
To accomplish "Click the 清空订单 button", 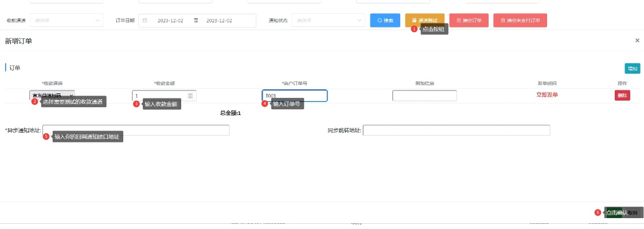I will click(469, 21).
